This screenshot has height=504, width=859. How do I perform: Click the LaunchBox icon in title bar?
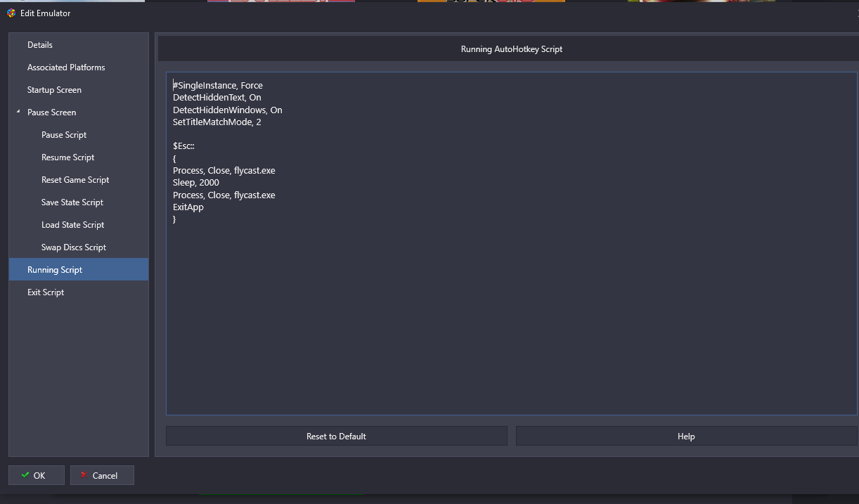[x=11, y=13]
